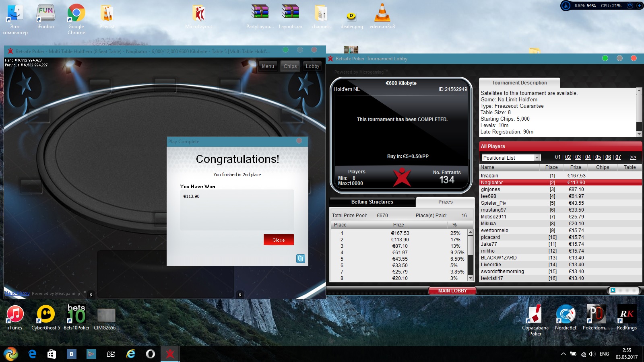Viewport: 644px width, 362px height.
Task: Click Betsafe Poker taskbar icon
Action: (x=170, y=354)
